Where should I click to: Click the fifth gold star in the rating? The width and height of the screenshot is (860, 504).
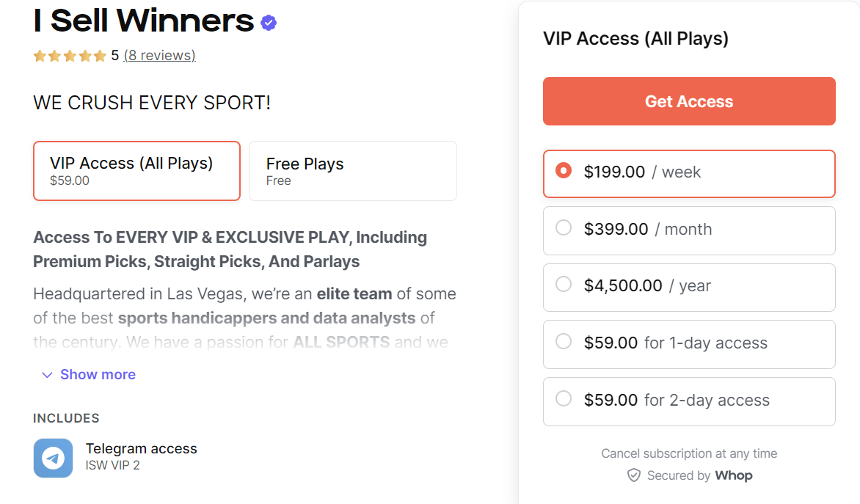pos(100,55)
